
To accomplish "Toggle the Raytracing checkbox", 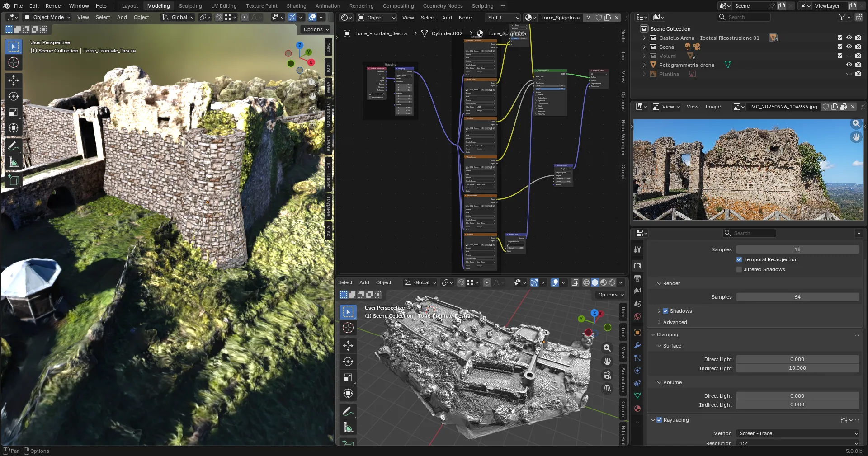I will [659, 420].
